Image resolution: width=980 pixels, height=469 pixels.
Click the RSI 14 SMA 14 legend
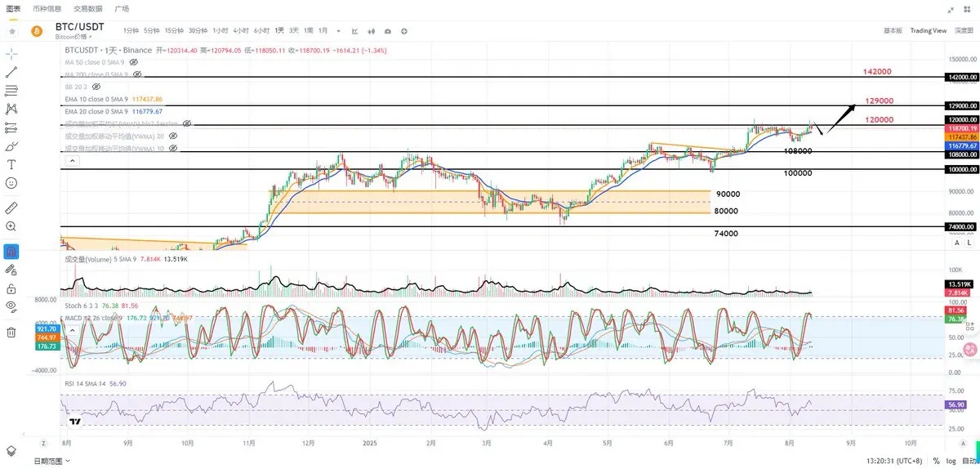pyautogui.click(x=96, y=382)
